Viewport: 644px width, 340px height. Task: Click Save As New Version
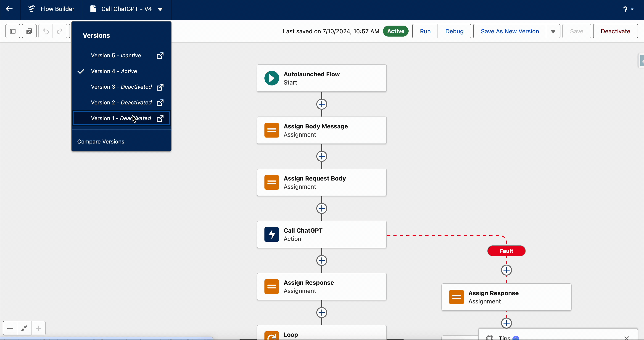click(509, 31)
